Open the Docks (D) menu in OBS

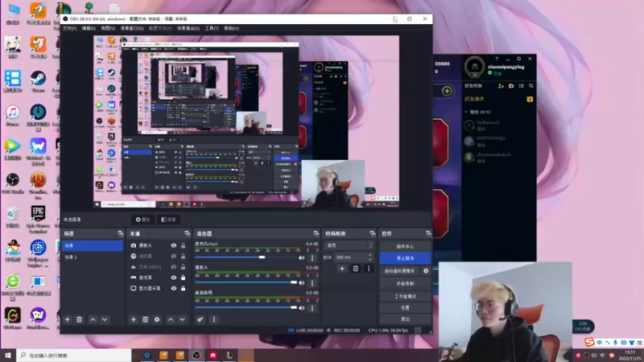(x=132, y=28)
